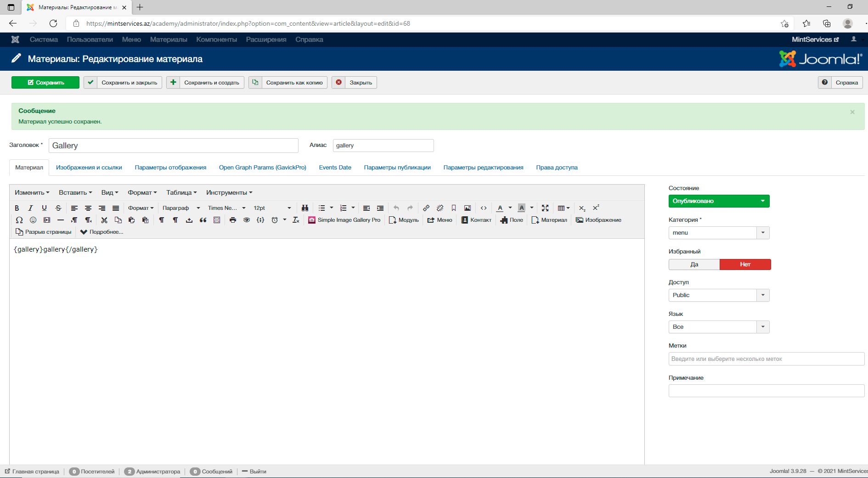Click the source code icon
Image resolution: width=868 pixels, height=478 pixels.
pos(484,208)
